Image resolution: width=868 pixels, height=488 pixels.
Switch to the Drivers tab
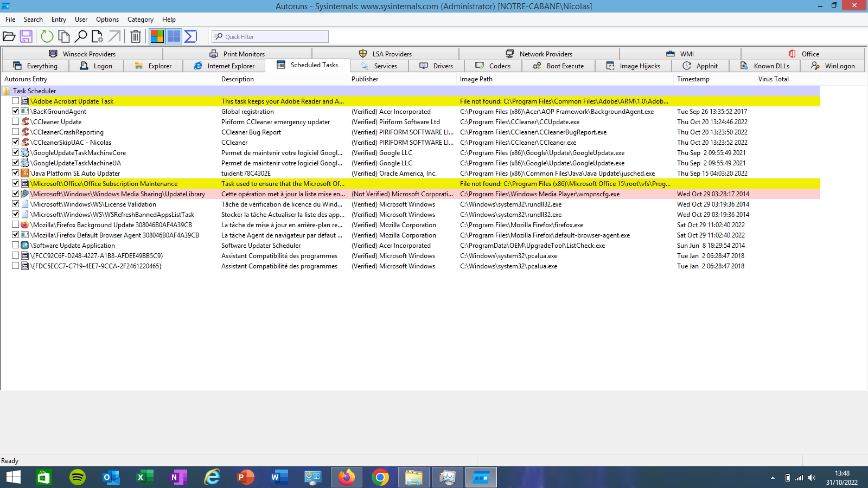[437, 66]
